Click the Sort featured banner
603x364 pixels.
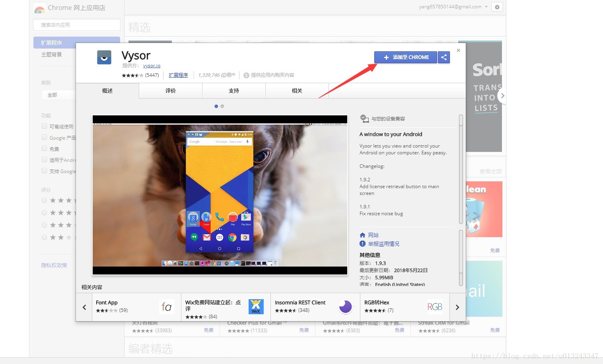click(x=484, y=96)
